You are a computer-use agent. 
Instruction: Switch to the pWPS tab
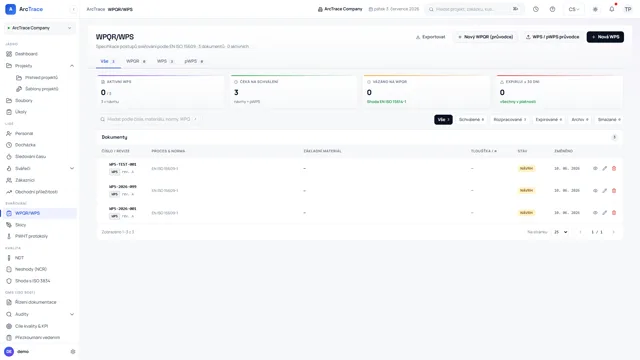194,61
